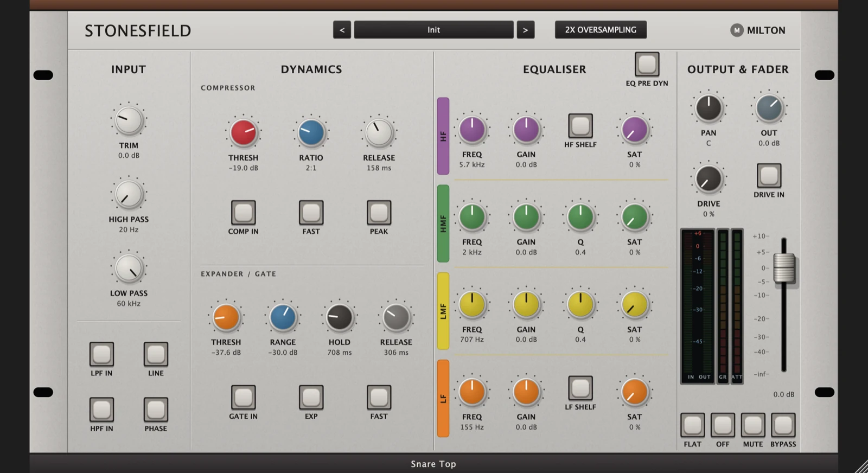Viewport: 868px width, 473px height.
Task: Toggle expander/gate FAST button
Action: (x=379, y=398)
